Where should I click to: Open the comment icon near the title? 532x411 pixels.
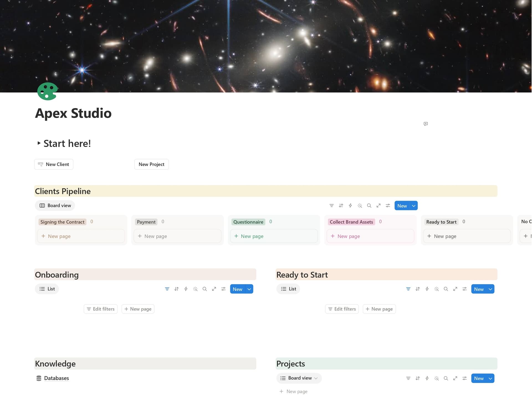[426, 124]
